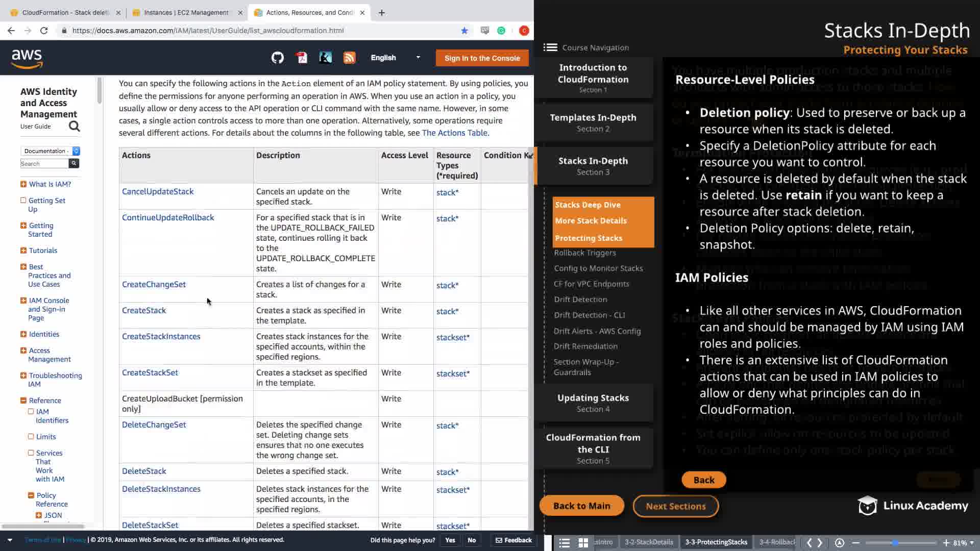Click the User Guide magnifier search icon

(75, 126)
